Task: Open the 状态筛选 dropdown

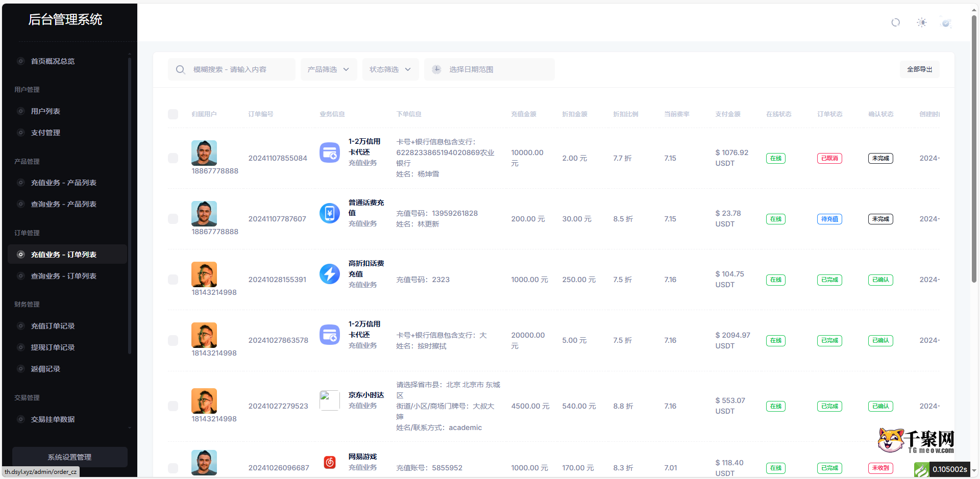Action: (x=390, y=69)
